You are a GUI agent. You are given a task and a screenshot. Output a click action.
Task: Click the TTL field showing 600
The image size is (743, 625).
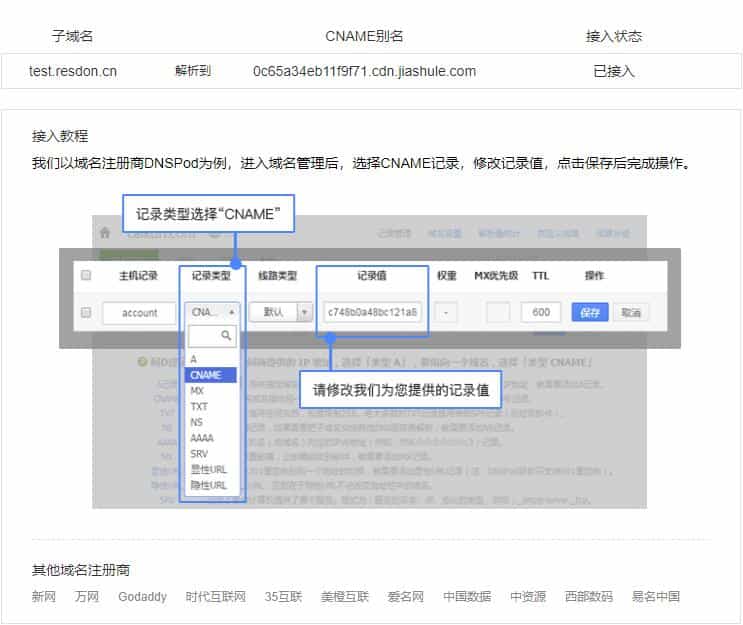coord(541,312)
